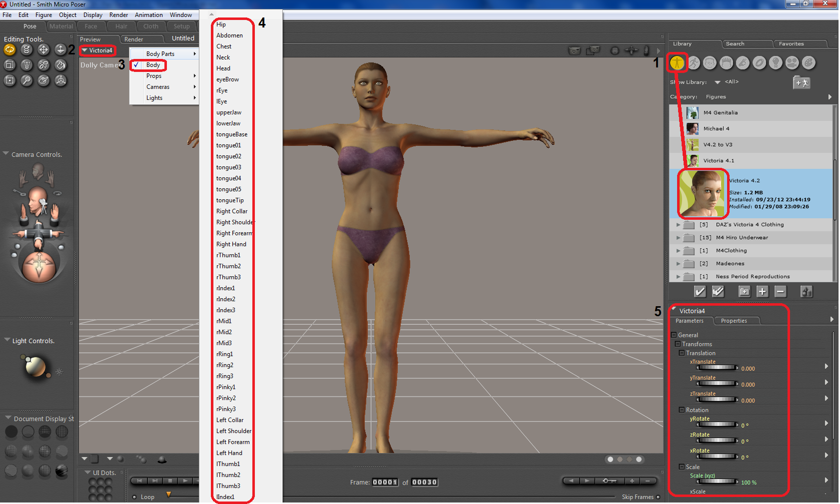
Task: Select the Direct Manipulation tool
Action: pyautogui.click(x=60, y=80)
